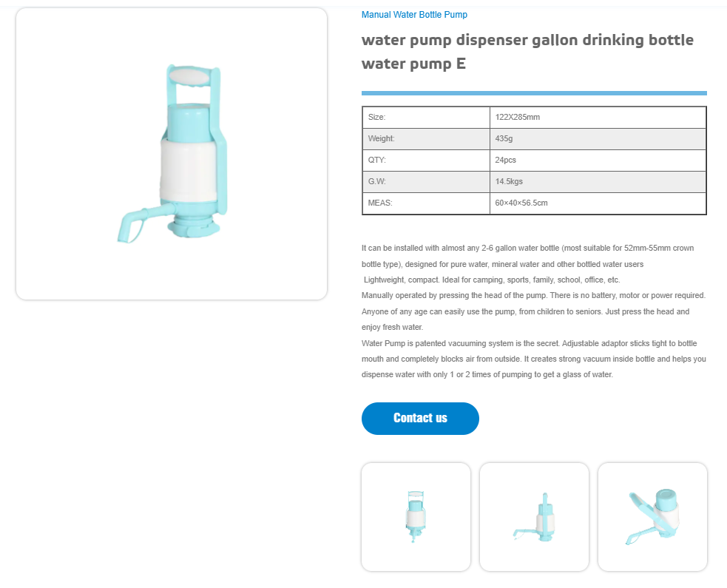The width and height of the screenshot is (727, 588).
Task: Open the Manual Water Bottle Pump category link
Action: [x=414, y=15]
